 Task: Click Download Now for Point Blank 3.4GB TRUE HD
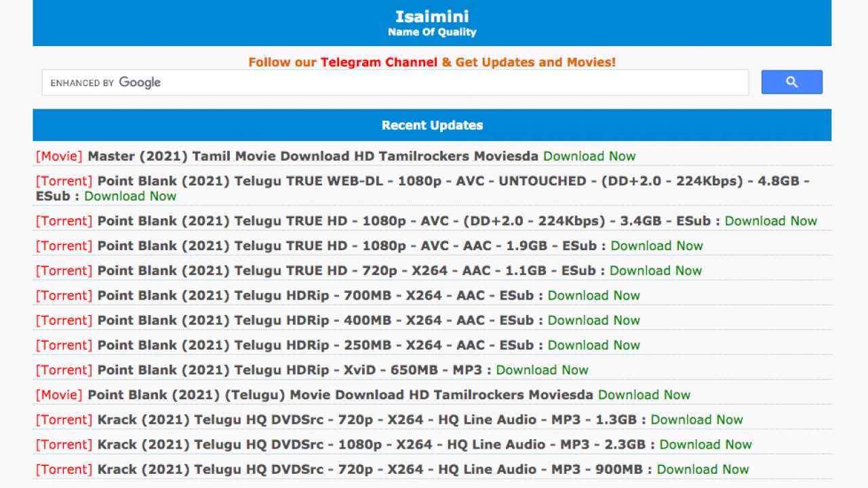tap(771, 221)
